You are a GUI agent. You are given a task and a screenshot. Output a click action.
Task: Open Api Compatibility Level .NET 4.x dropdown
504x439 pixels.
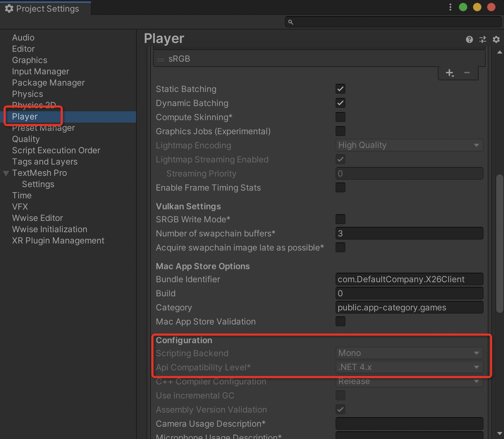coord(409,367)
